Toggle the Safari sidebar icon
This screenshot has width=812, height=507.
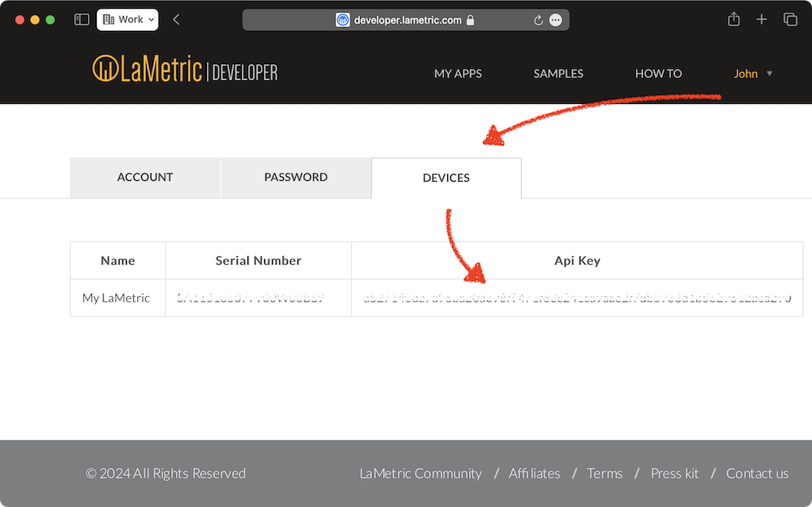82,20
